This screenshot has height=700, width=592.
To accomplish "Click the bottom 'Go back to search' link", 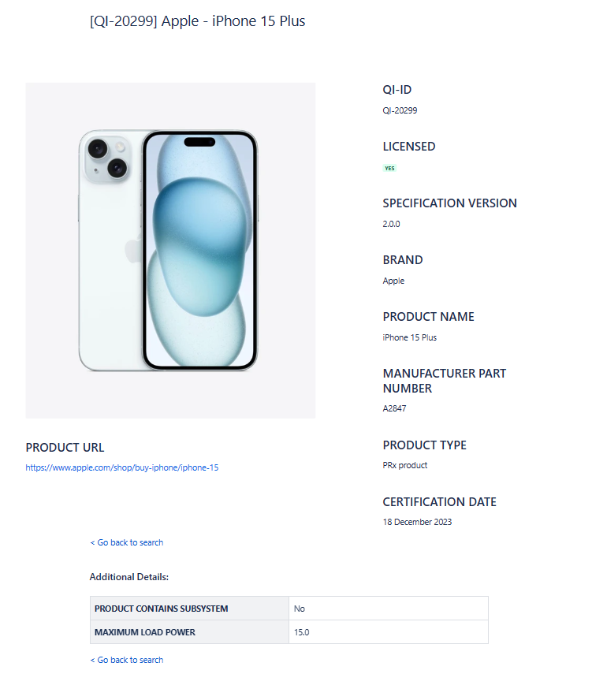I will (x=127, y=660).
